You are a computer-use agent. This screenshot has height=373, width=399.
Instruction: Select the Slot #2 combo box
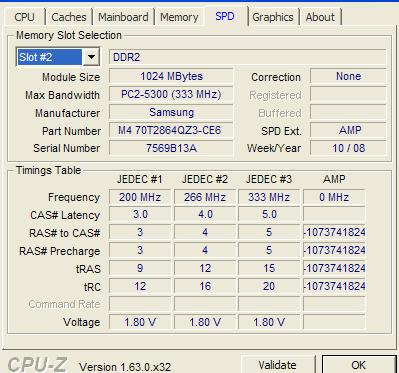[58, 57]
